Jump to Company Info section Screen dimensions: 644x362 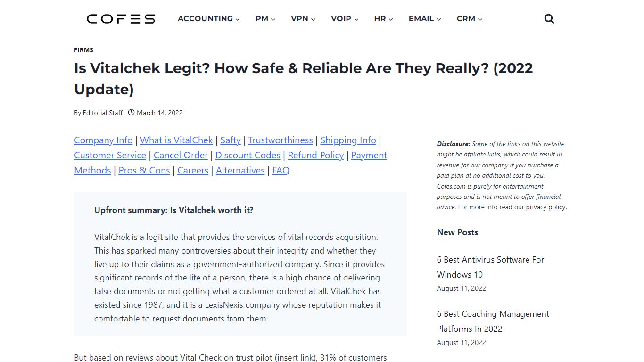(103, 140)
